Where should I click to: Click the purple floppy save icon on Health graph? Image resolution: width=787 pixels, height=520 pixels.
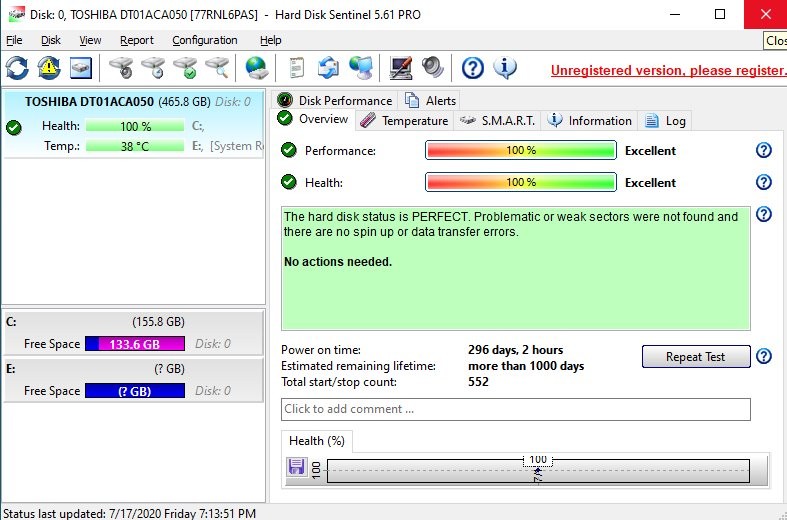296,467
